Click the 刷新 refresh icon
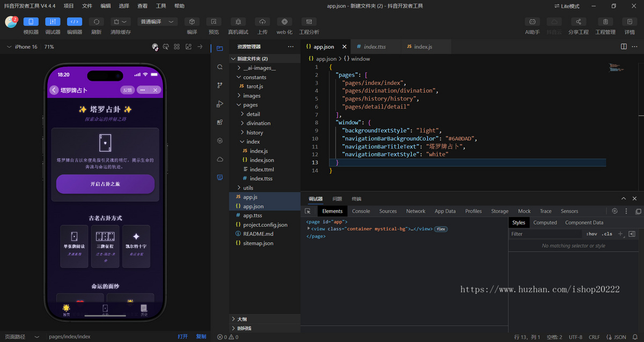 96,22
